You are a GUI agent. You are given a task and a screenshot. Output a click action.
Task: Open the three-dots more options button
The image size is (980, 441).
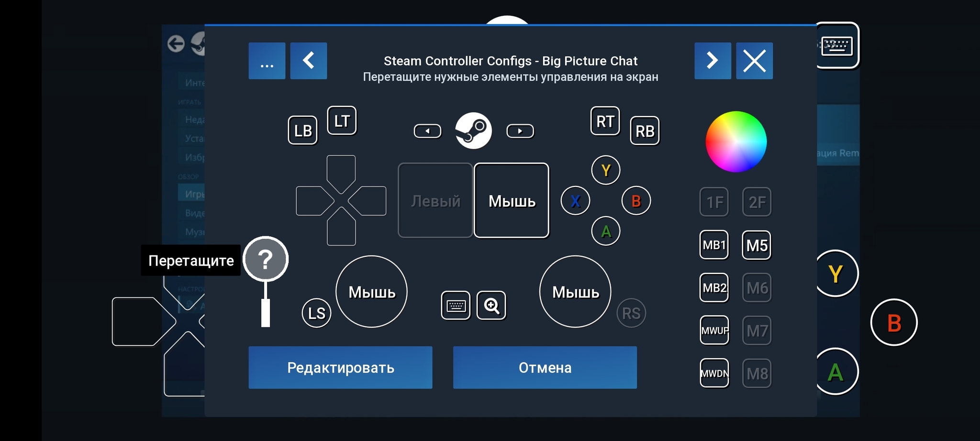click(x=267, y=61)
